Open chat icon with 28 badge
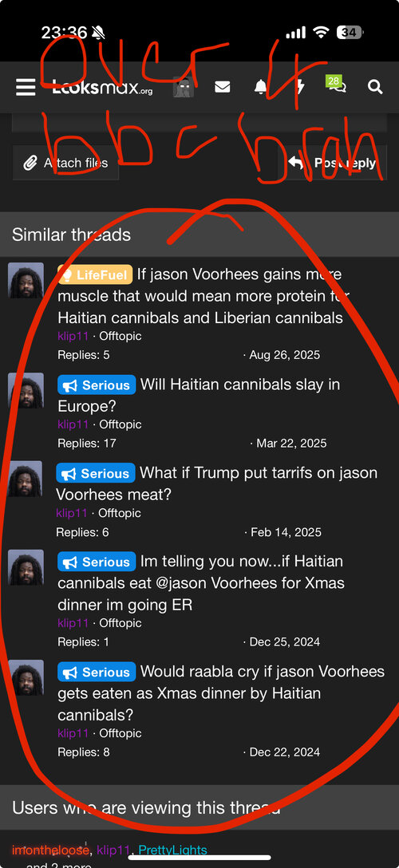 pyautogui.click(x=336, y=85)
